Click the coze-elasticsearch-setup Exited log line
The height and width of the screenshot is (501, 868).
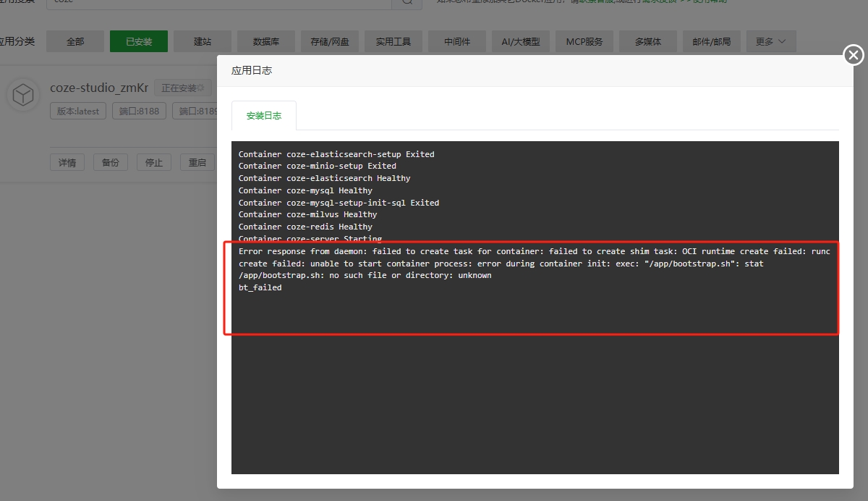pos(336,154)
